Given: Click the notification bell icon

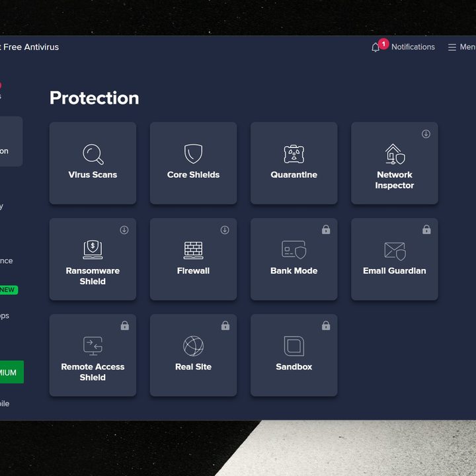Looking at the screenshot, I should 376,48.
